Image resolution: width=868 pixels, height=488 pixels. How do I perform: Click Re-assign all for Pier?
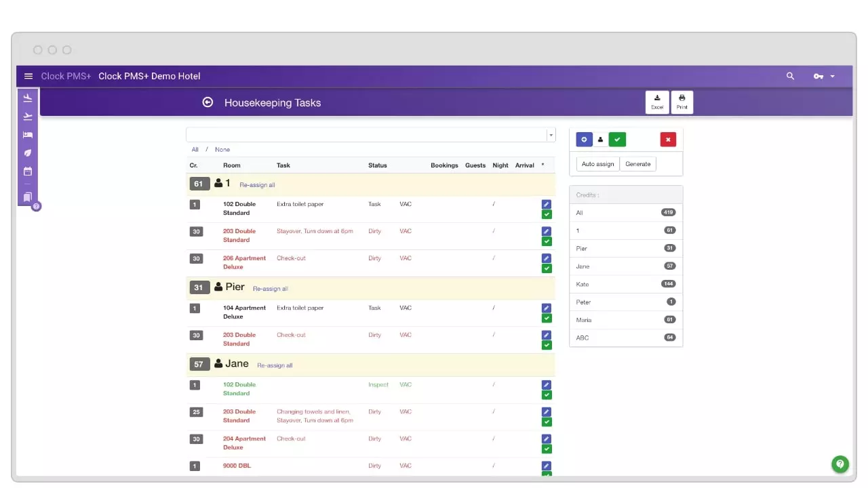pyautogui.click(x=271, y=289)
